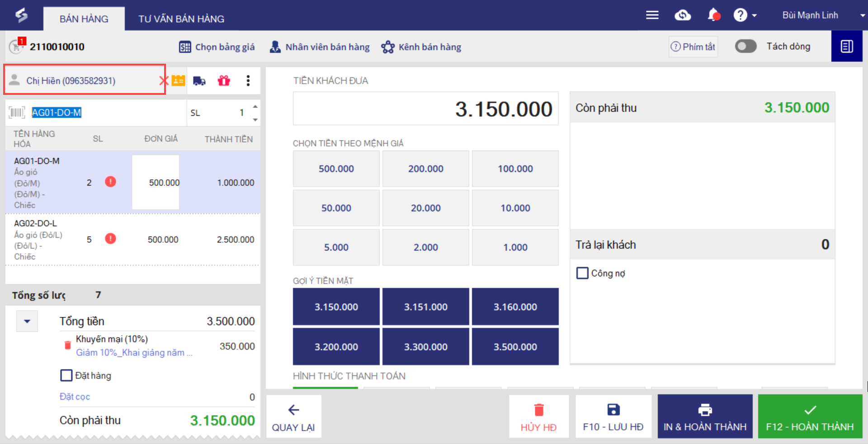Click the warning icon on AG02-DO-L row
This screenshot has height=444, width=868.
pyautogui.click(x=110, y=238)
